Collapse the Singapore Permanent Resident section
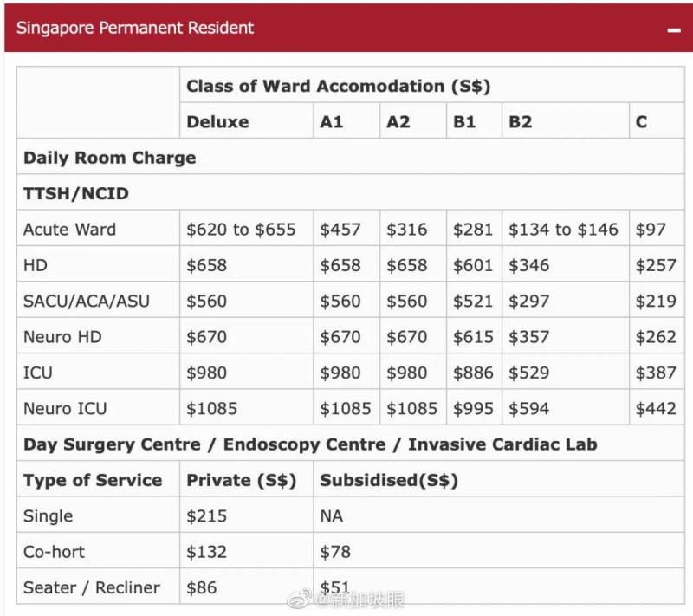The height and width of the screenshot is (616, 693). 673,29
